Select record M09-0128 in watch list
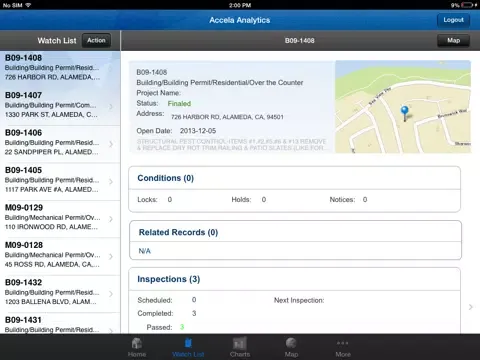 60,256
